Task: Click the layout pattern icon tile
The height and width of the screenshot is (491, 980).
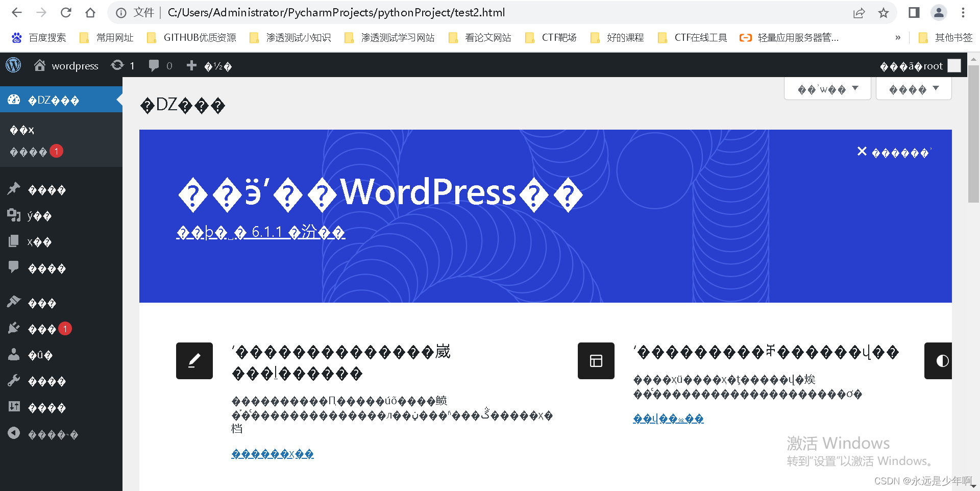Action: [596, 361]
